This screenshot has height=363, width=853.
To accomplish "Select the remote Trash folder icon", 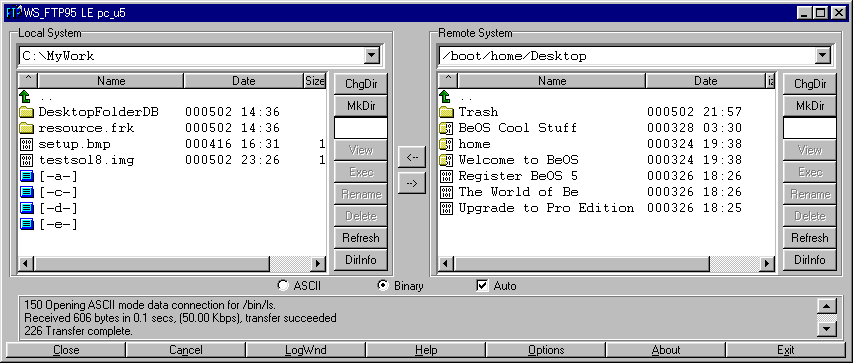I will coord(447,112).
